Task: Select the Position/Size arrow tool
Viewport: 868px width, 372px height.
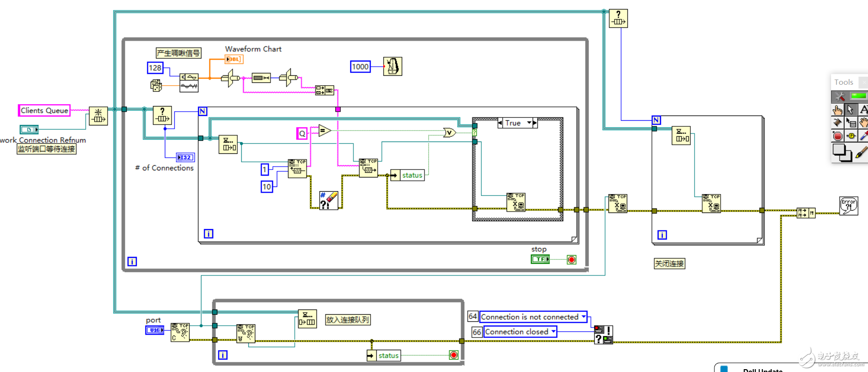Action: pyautogui.click(x=850, y=110)
